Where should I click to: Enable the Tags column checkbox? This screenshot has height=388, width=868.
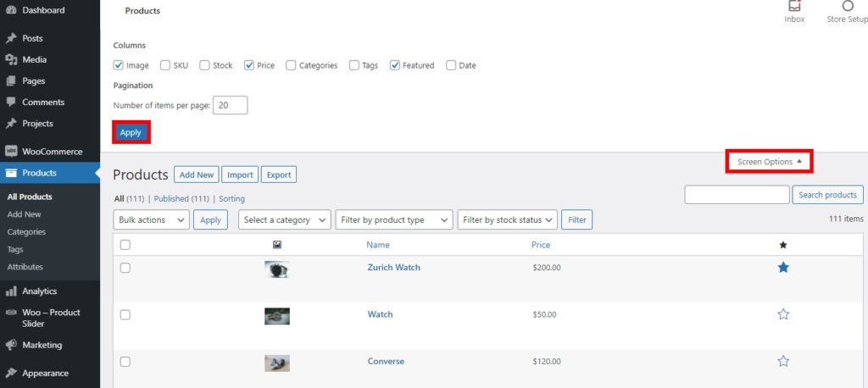(354, 65)
